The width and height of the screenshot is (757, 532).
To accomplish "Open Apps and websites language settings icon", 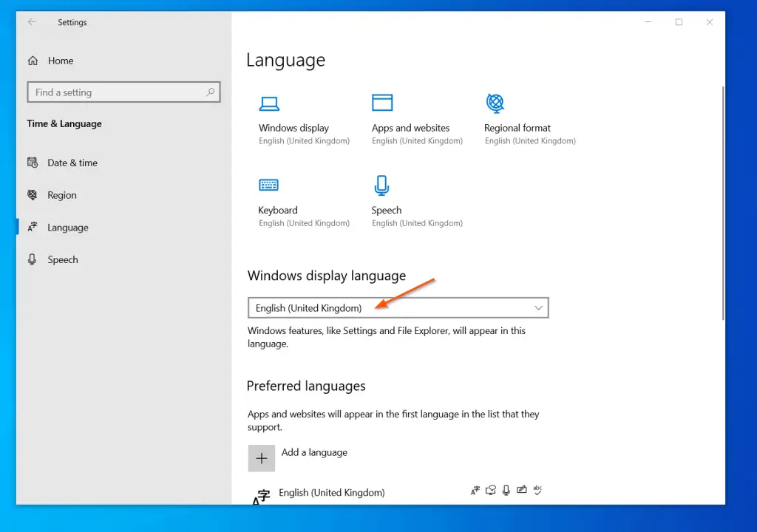I will point(382,102).
